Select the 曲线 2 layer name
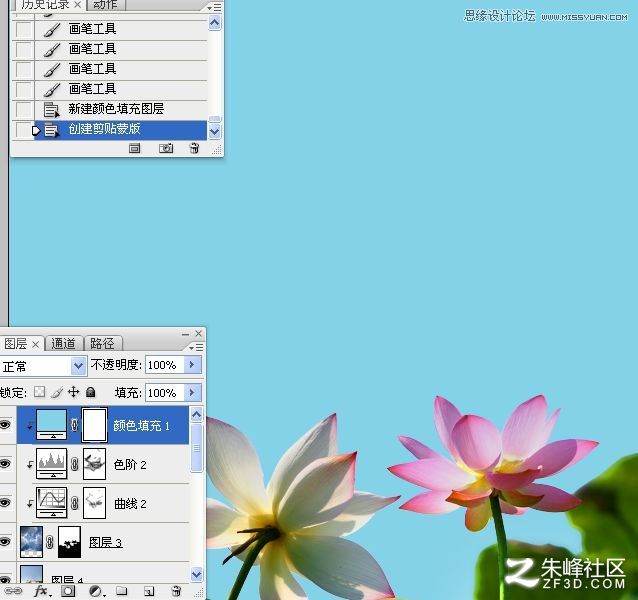 coord(130,504)
